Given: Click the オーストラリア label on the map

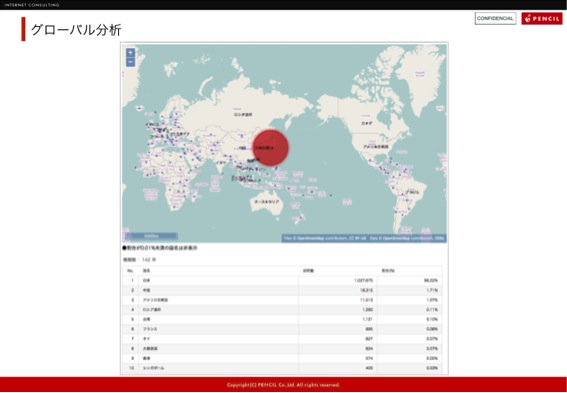Looking at the screenshot, I should (x=267, y=202).
